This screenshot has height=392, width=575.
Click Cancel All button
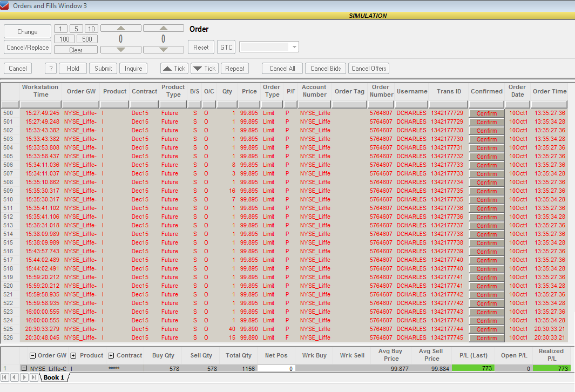pos(282,69)
